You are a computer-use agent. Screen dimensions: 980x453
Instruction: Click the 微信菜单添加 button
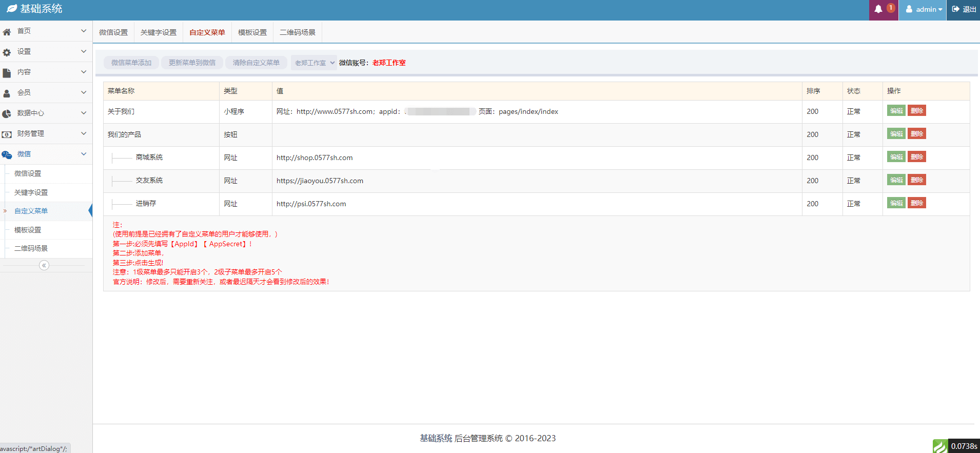131,63
